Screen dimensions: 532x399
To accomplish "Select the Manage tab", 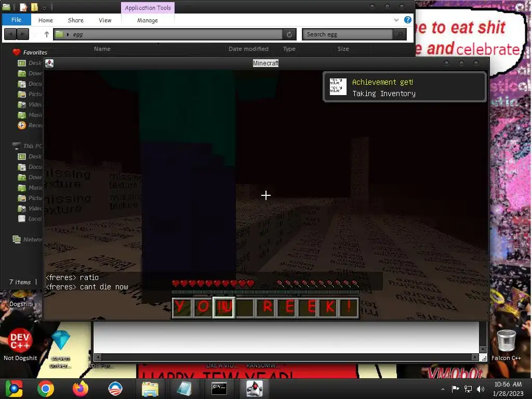I will point(148,20).
